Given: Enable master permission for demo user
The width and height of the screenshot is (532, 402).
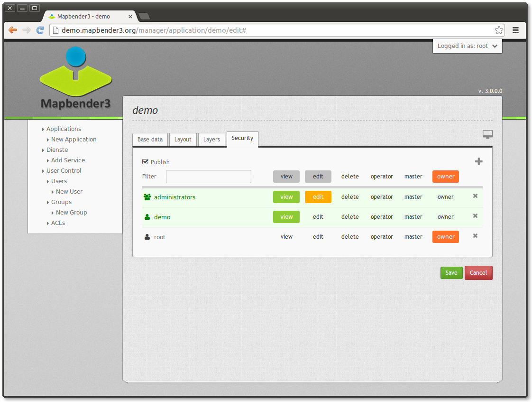Looking at the screenshot, I should click(x=413, y=217).
